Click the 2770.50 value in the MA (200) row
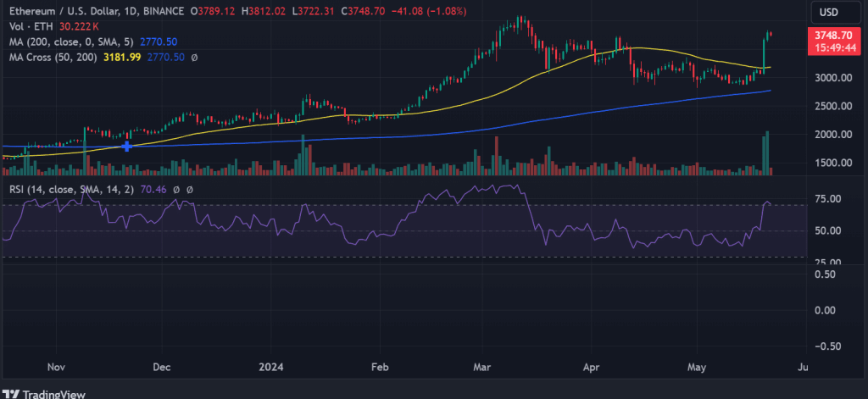The width and height of the screenshot is (868, 399). coord(159,42)
